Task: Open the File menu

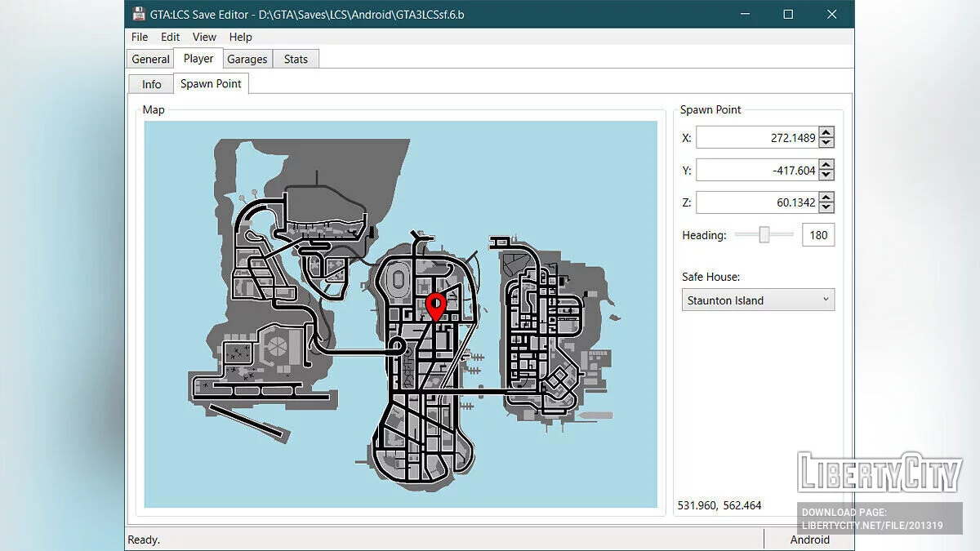Action: (140, 37)
